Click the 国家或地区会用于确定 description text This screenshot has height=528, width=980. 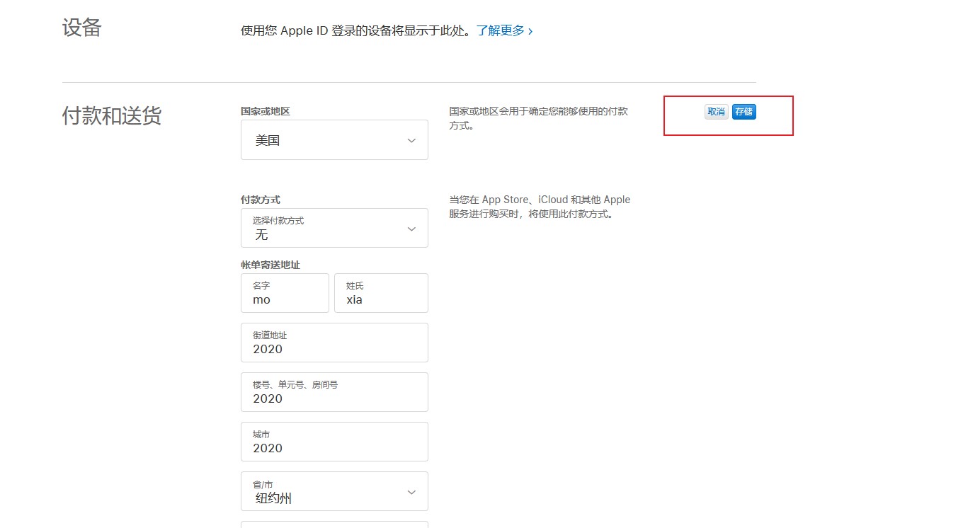click(x=538, y=118)
